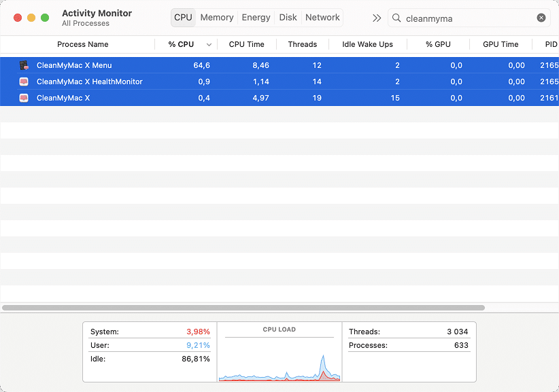Click the Threads value 19
The width and height of the screenshot is (559, 392).
pos(317,98)
